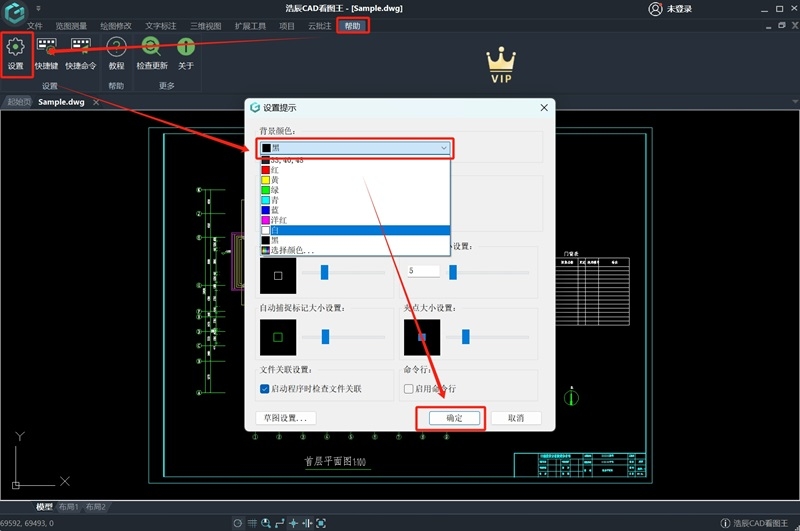Select the 布局2 layout tab
The height and width of the screenshot is (531, 800).
click(95, 507)
